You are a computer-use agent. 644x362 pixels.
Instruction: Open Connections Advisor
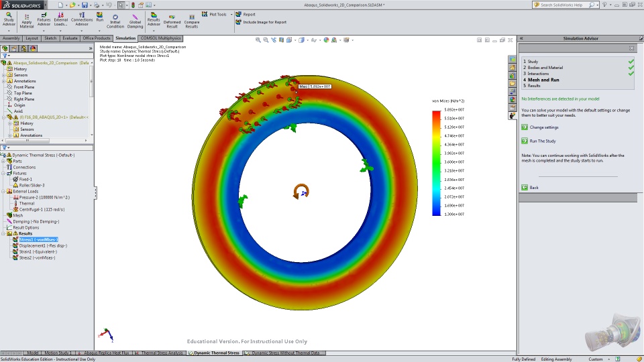tap(82, 19)
